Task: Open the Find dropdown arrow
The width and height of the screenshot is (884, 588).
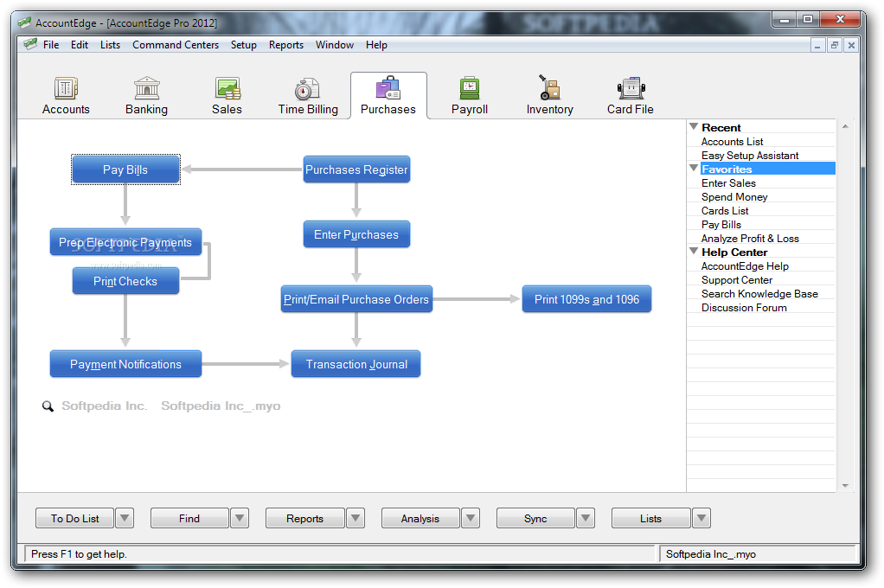Action: point(240,518)
